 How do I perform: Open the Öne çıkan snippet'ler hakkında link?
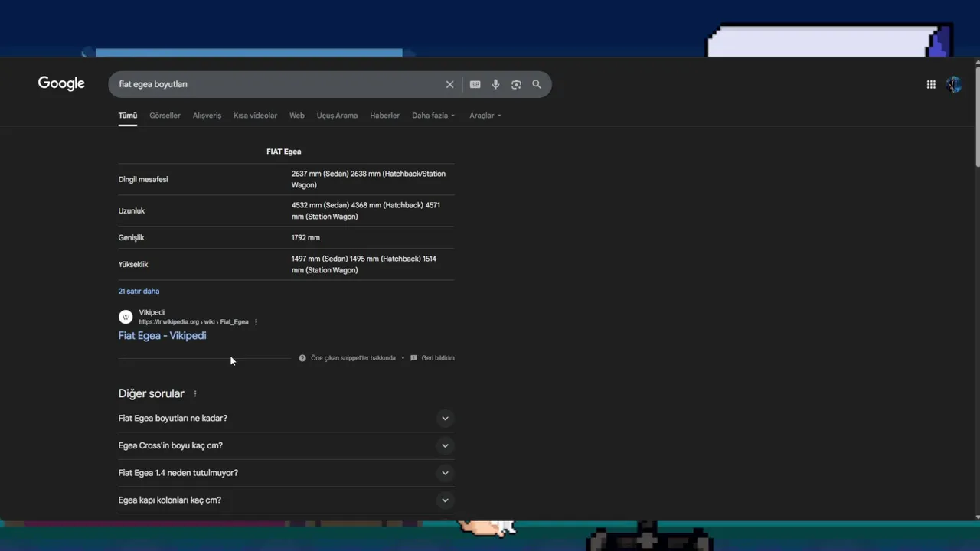point(353,358)
